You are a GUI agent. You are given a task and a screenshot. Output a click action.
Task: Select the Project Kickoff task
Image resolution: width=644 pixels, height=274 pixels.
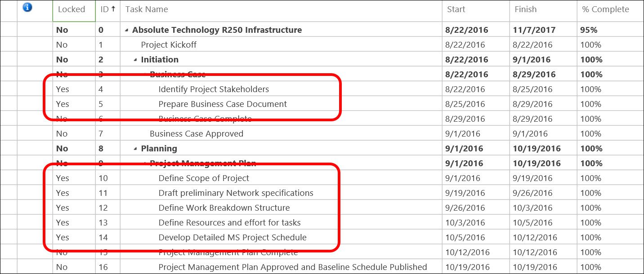coord(169,45)
